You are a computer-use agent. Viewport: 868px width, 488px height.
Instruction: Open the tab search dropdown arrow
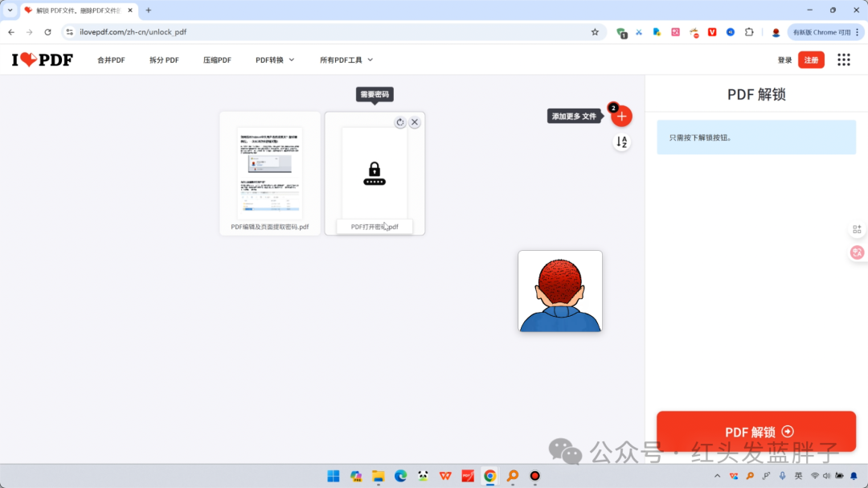pyautogui.click(x=10, y=10)
